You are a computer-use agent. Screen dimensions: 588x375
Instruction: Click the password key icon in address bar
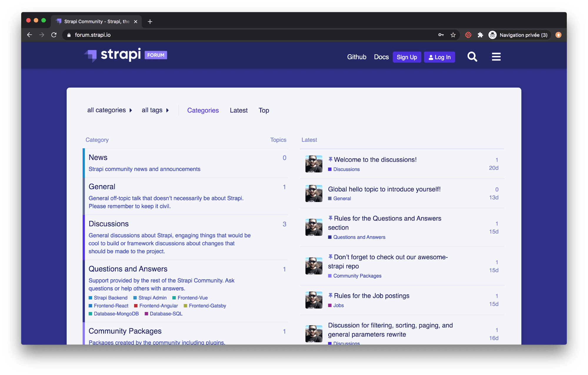(x=441, y=35)
